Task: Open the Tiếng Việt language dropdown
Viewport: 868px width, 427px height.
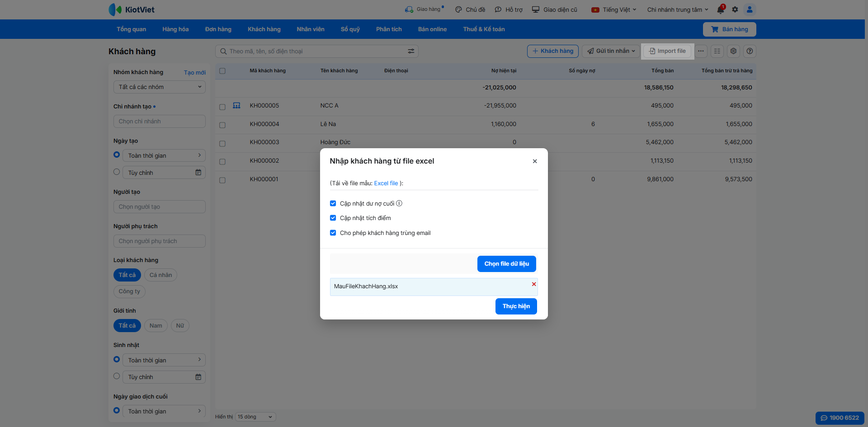Action: 614,9
